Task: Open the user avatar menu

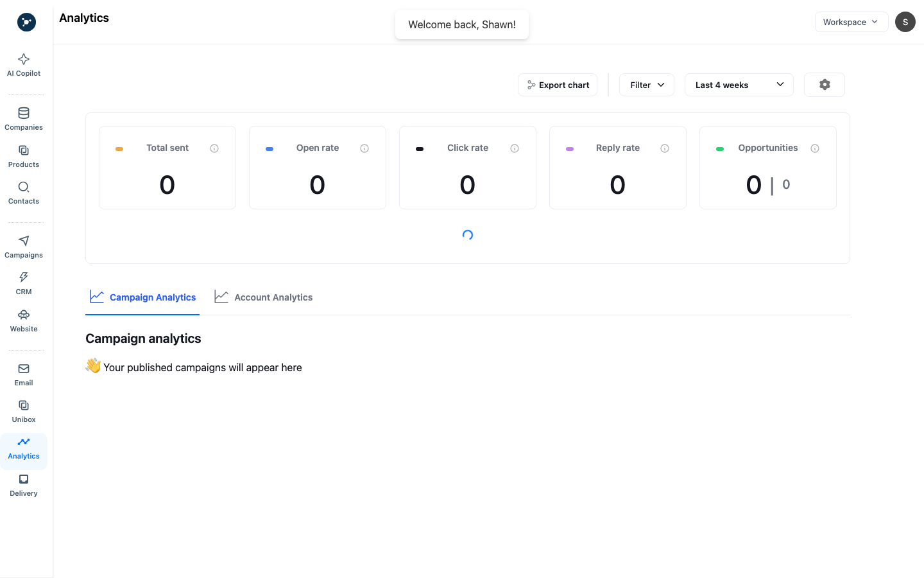Action: pos(905,22)
